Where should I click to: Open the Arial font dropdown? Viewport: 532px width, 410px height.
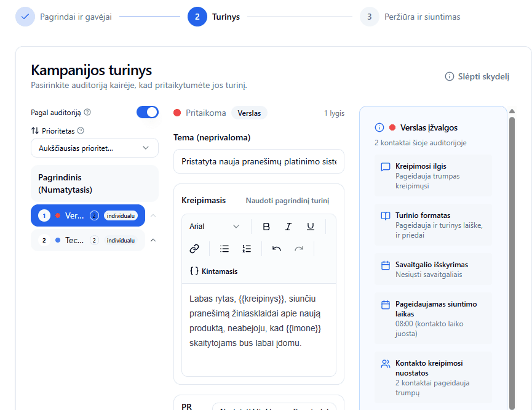[x=214, y=227]
